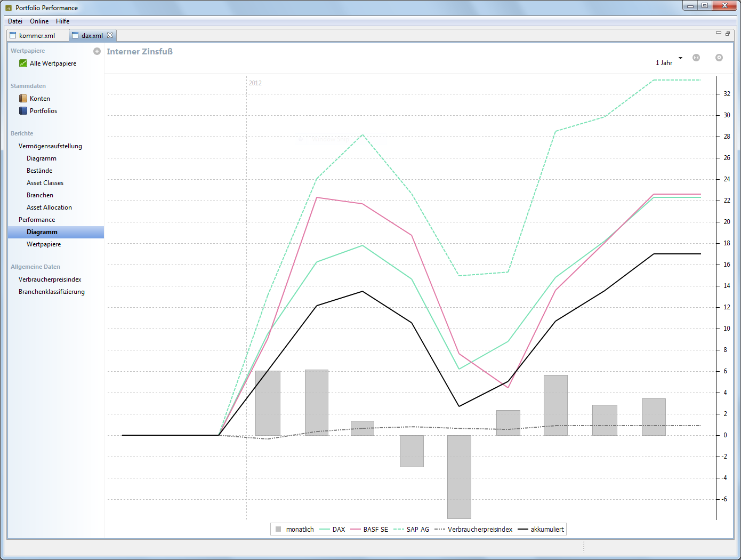This screenshot has width=741, height=560.
Task: Select the dax.xml tab
Action: click(x=92, y=35)
